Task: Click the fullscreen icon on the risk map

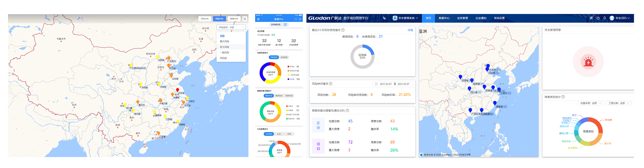Action: click(x=244, y=19)
